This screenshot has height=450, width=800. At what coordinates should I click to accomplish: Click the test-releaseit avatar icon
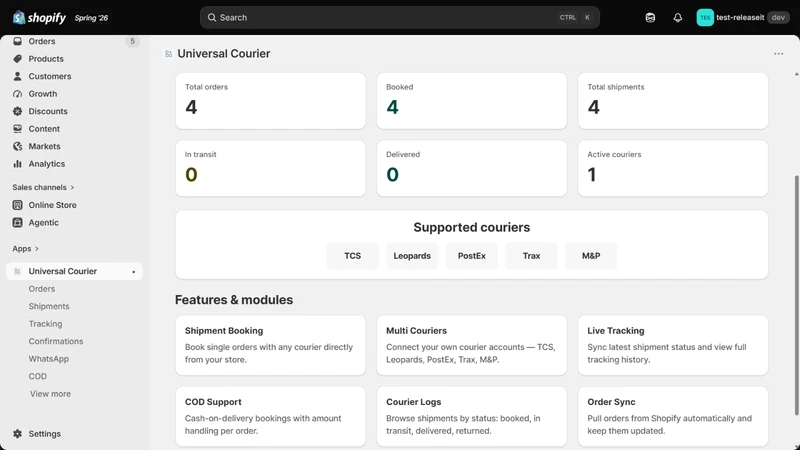(705, 18)
